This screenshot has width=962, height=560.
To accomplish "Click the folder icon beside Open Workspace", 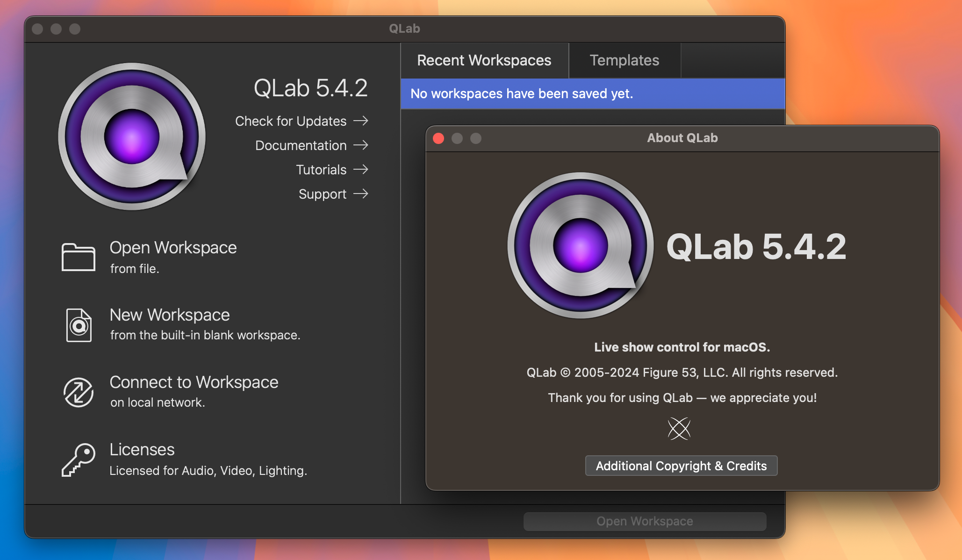I will tap(79, 257).
